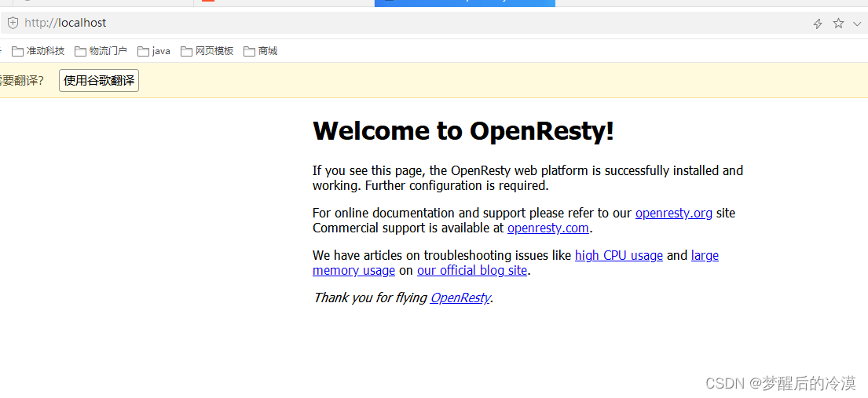Follow the openresty.com link
The width and height of the screenshot is (868, 398).
[x=548, y=228]
